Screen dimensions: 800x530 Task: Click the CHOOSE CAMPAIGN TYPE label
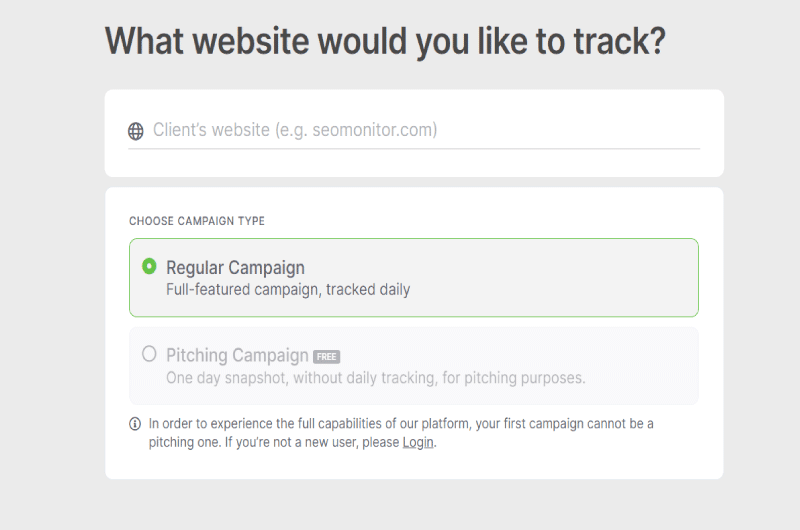click(x=197, y=221)
